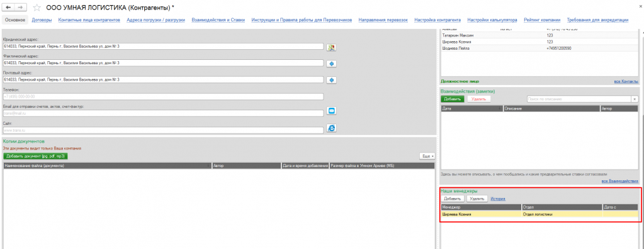
Task: Click red Удалить in Взаимодействия section
Action: point(478,99)
